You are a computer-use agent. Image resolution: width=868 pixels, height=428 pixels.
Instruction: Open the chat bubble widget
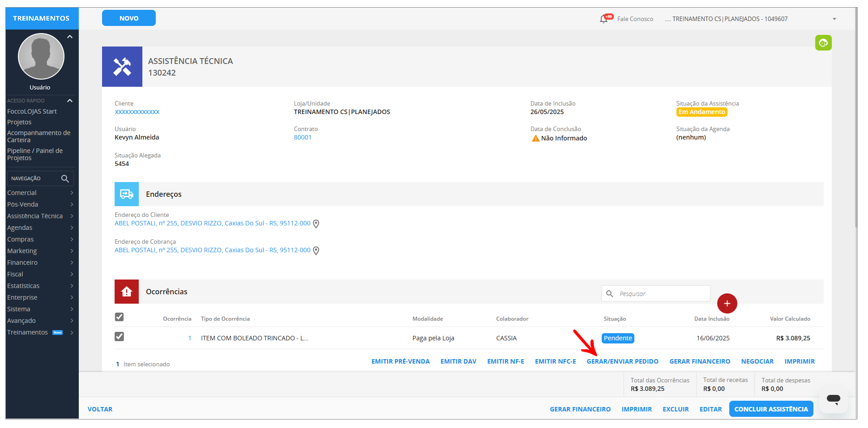click(833, 398)
